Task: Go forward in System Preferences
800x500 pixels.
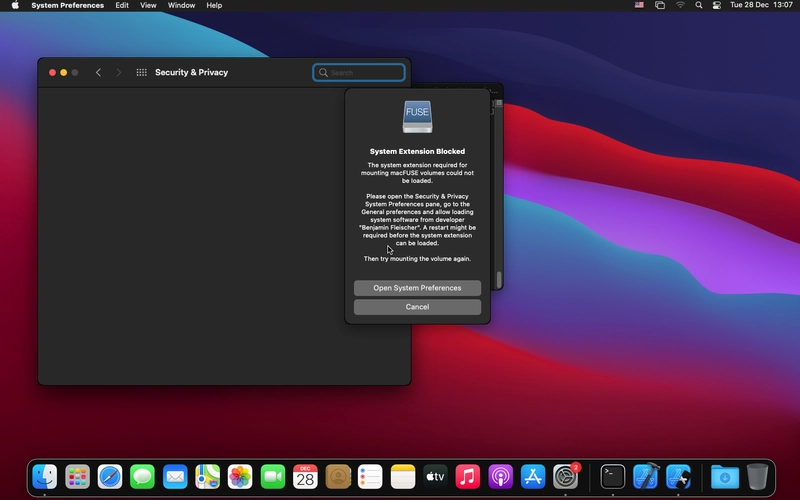Action: coord(118,72)
